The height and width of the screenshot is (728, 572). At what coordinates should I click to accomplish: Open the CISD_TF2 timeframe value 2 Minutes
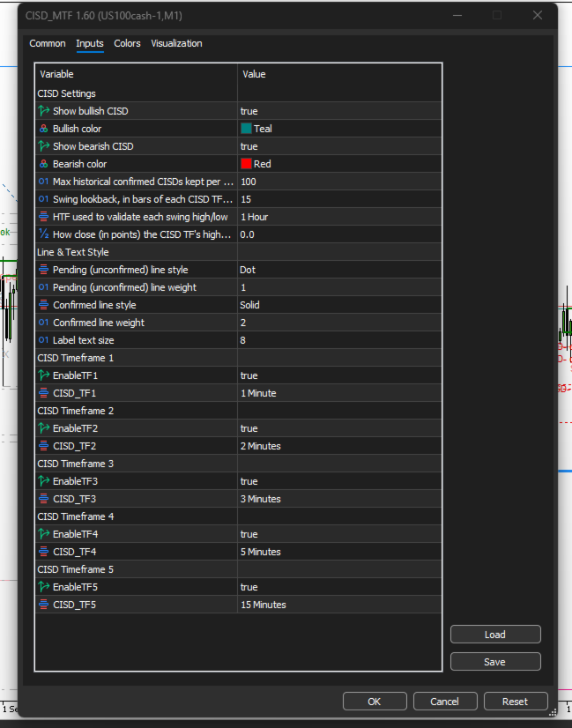click(x=339, y=446)
